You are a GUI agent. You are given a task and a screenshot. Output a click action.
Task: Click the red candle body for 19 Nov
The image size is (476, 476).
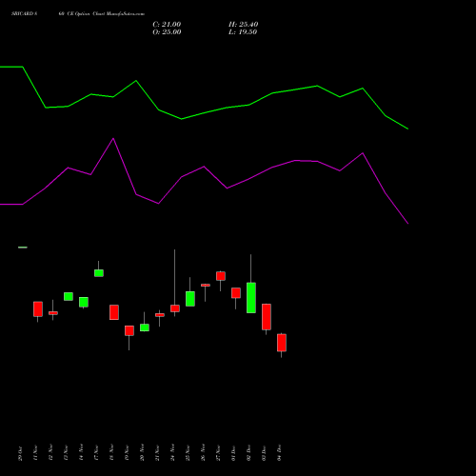tap(129, 330)
